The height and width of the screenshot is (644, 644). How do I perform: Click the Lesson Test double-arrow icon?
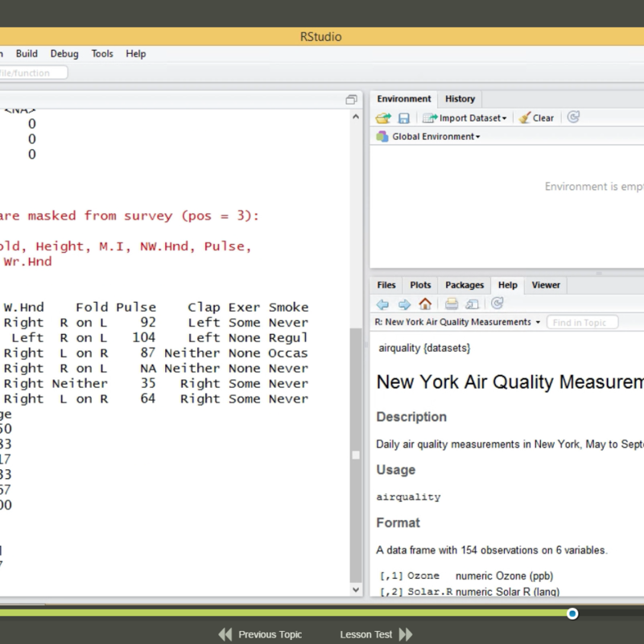[406, 634]
